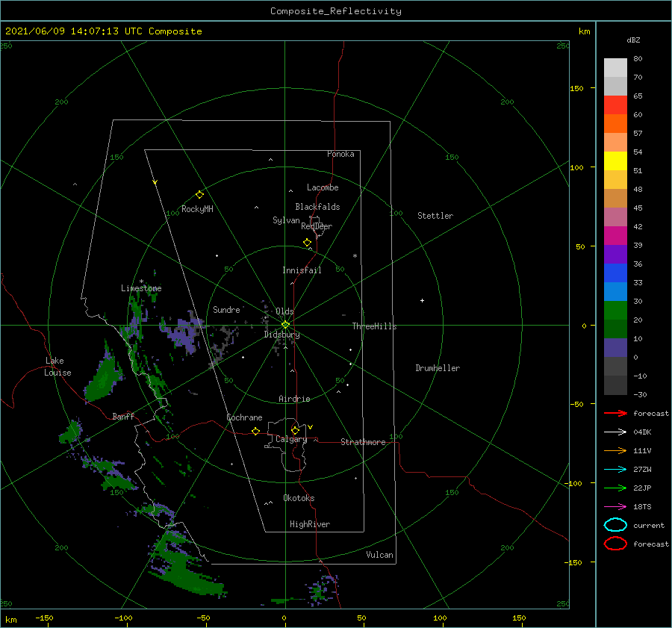Image resolution: width=672 pixels, height=628 pixels.
Task: Select the light gray 80 dBZ swatch
Action: coord(615,67)
